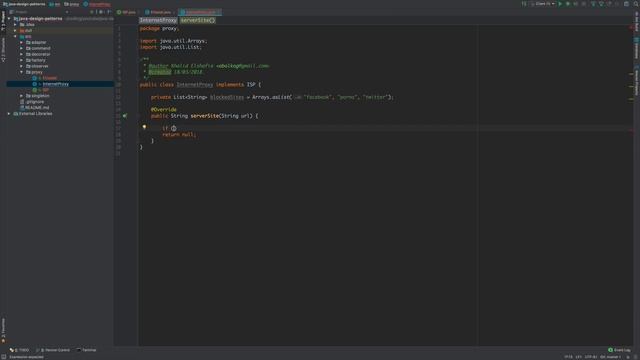Click the VCS commit changes icon
This screenshot has width=640, height=360.
[601, 4]
